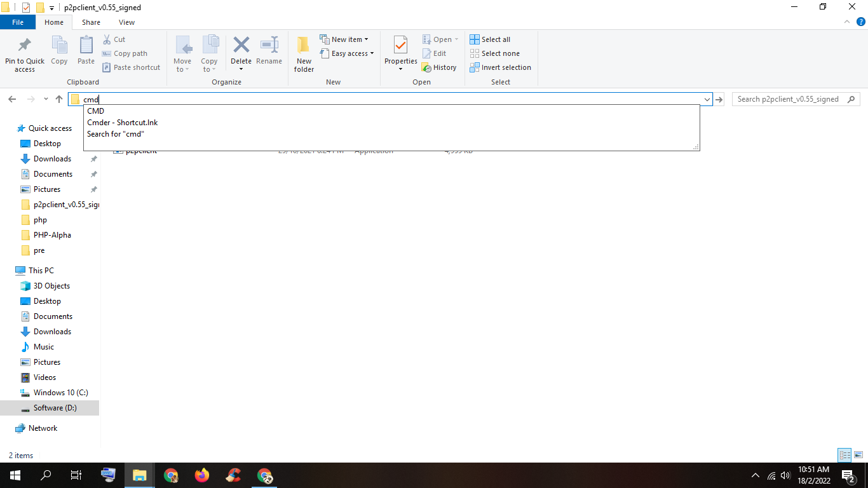Click Search for "cmd" suggestion

pos(116,134)
